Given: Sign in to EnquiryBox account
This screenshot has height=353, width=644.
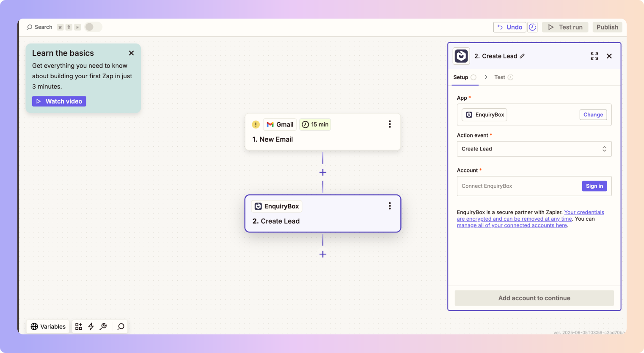Looking at the screenshot, I should (x=594, y=186).
